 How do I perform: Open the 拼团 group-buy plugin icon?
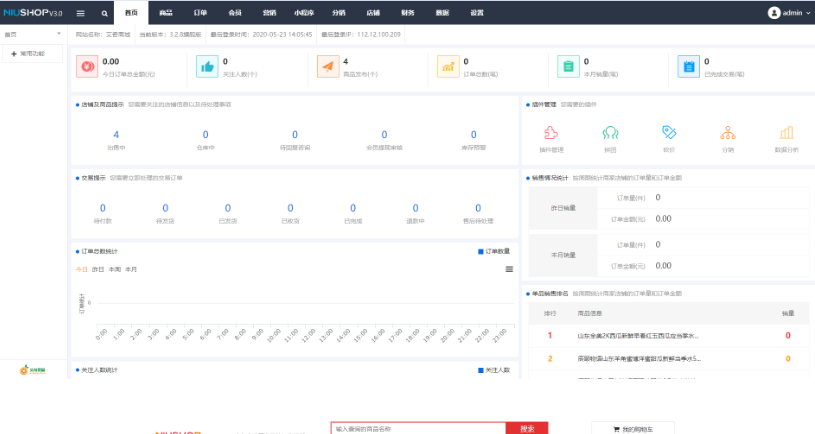[609, 133]
